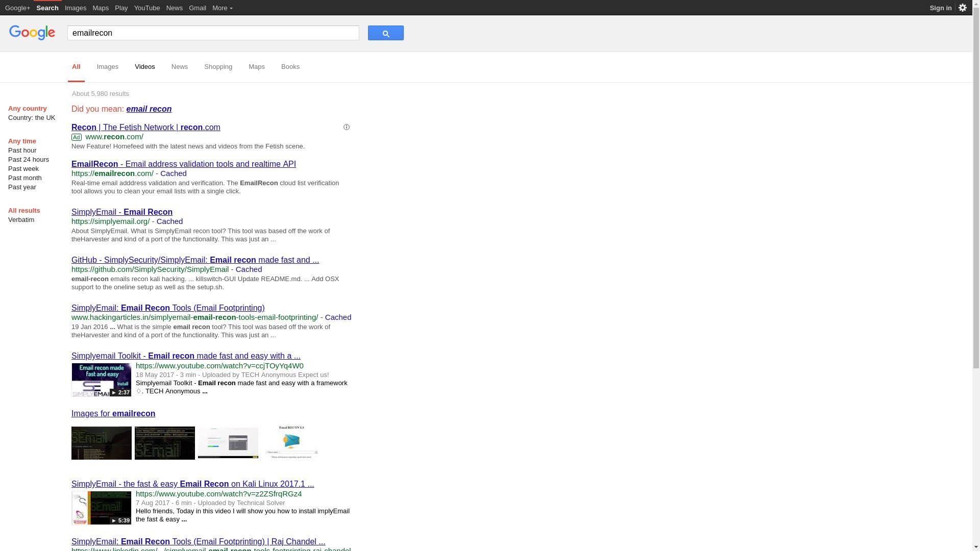Open EmailRecon email address validation result
This screenshot has height=551, width=980.
tap(184, 164)
